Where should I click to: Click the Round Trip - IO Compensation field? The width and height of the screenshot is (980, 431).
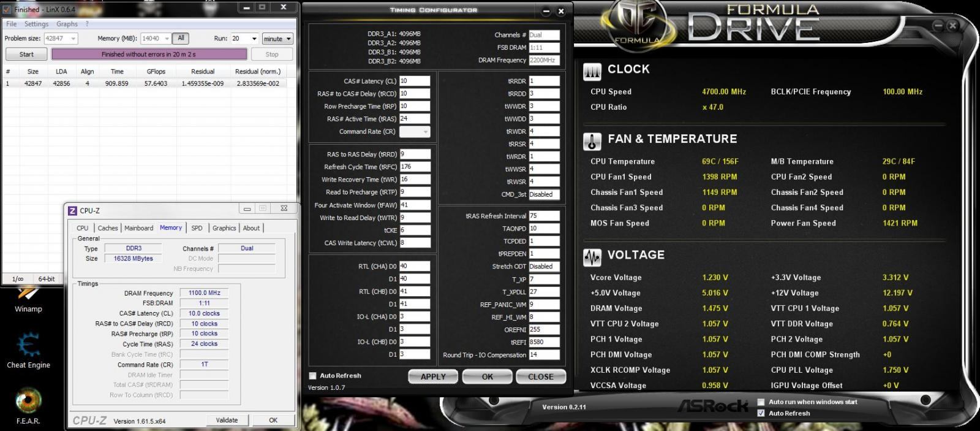coord(544,355)
